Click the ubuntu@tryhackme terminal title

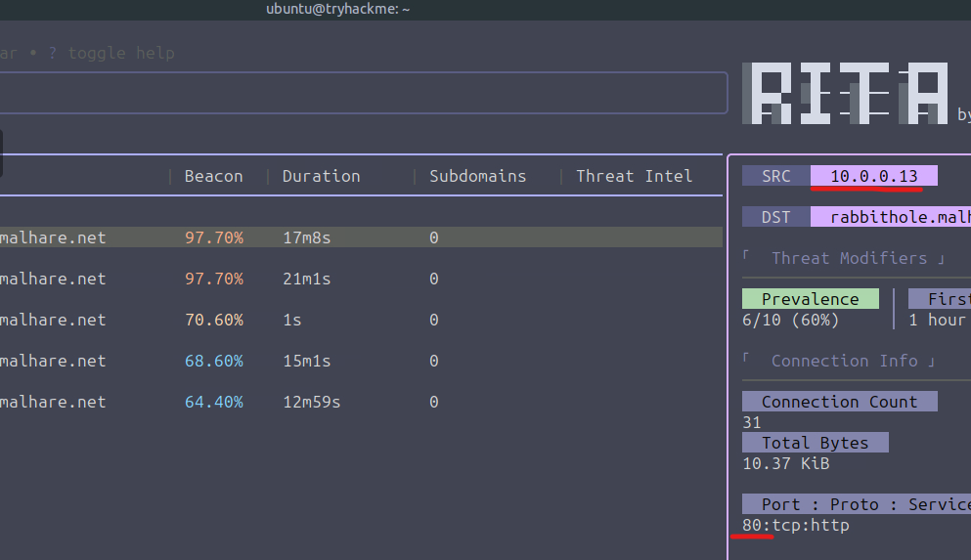(x=338, y=9)
